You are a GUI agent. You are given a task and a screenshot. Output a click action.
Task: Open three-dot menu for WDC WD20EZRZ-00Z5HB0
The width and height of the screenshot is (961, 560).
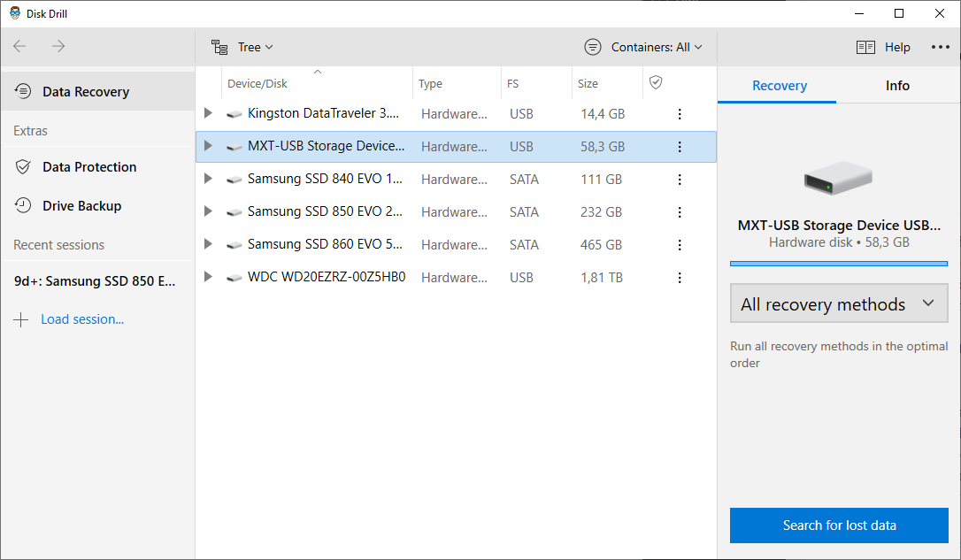tap(680, 278)
